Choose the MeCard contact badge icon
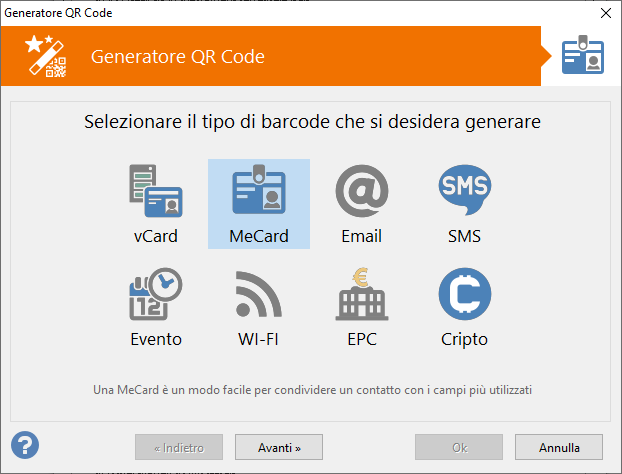This screenshot has height=474, width=622. [258, 192]
